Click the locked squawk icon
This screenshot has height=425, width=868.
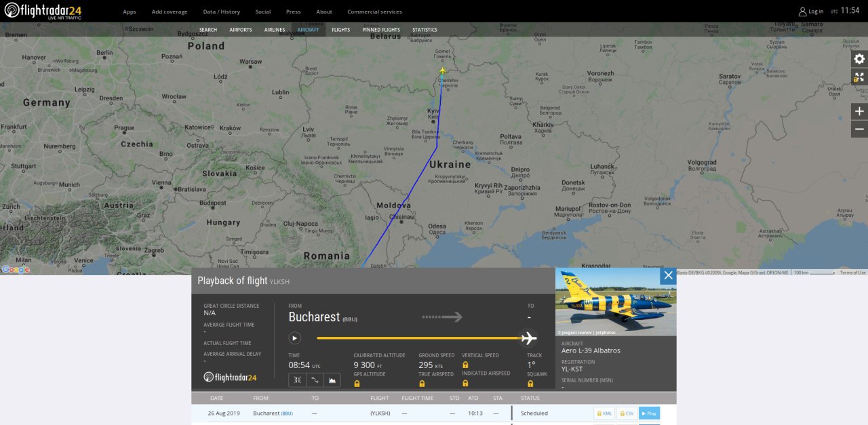click(530, 384)
